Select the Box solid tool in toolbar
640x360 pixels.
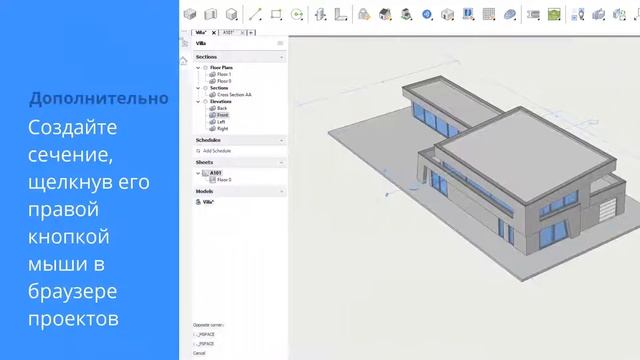(x=190, y=14)
